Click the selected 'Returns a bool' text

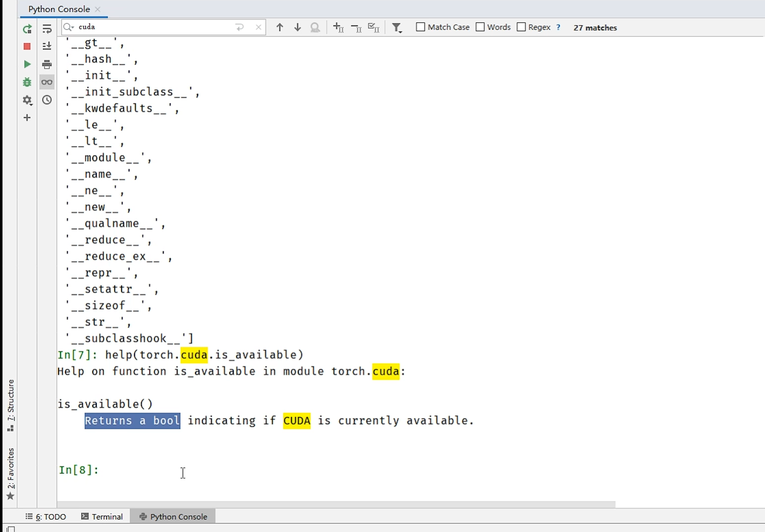[x=132, y=421]
